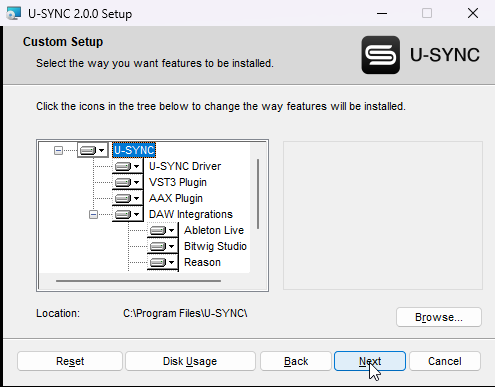This screenshot has height=387, width=495.
Task: Open DAW Integrations feature install dropdown
Action: [127, 214]
